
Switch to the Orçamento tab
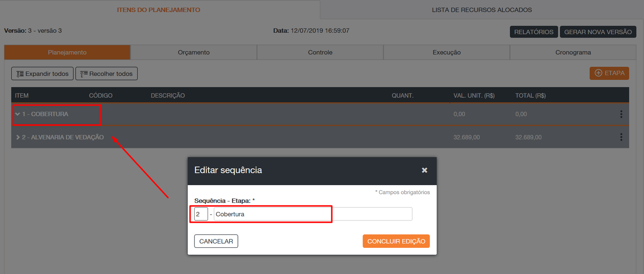pyautogui.click(x=194, y=52)
